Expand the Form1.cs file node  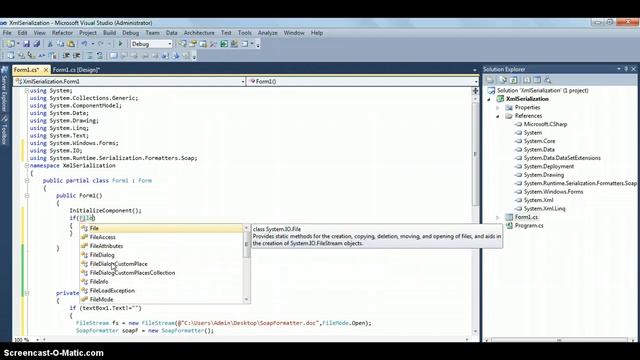pyautogui.click(x=498, y=217)
